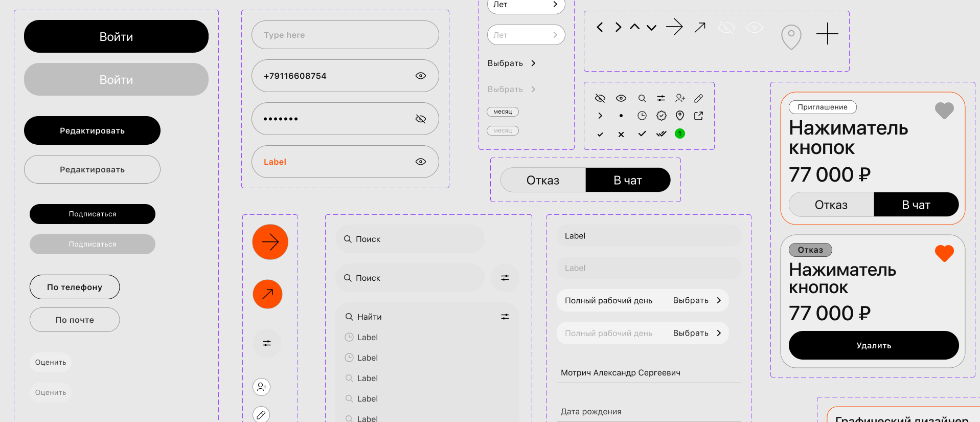Select the В чат segment in standalone switcher

[x=628, y=180]
